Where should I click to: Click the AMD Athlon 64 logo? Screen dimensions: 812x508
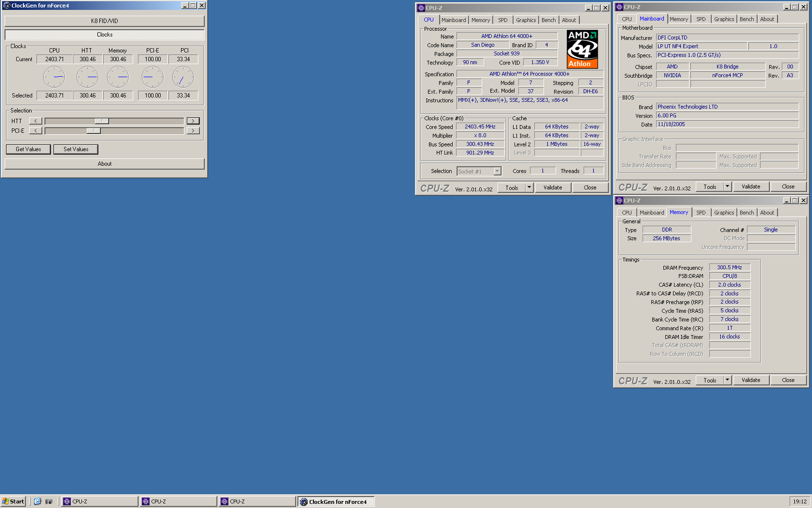(582, 49)
